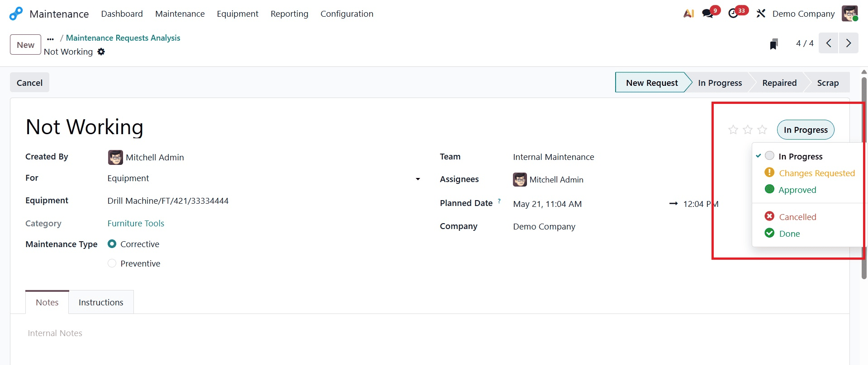Open the Odoo apps home icon

click(16, 14)
